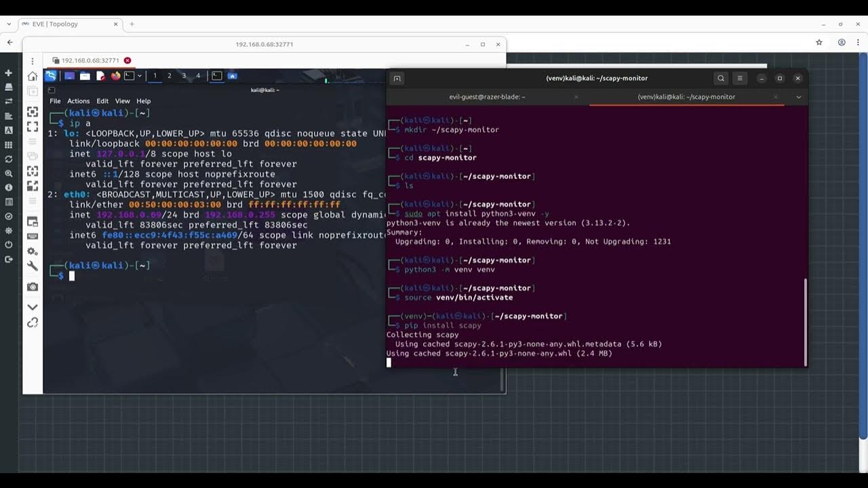The height and width of the screenshot is (488, 868).
Task: Open the Nodes list in EVE sidebar
Action: point(9,87)
